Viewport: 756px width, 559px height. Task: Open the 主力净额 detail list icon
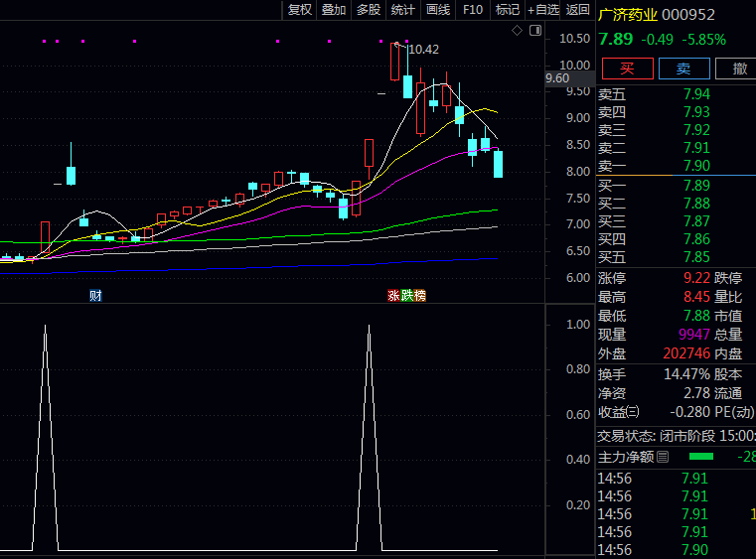[x=663, y=457]
